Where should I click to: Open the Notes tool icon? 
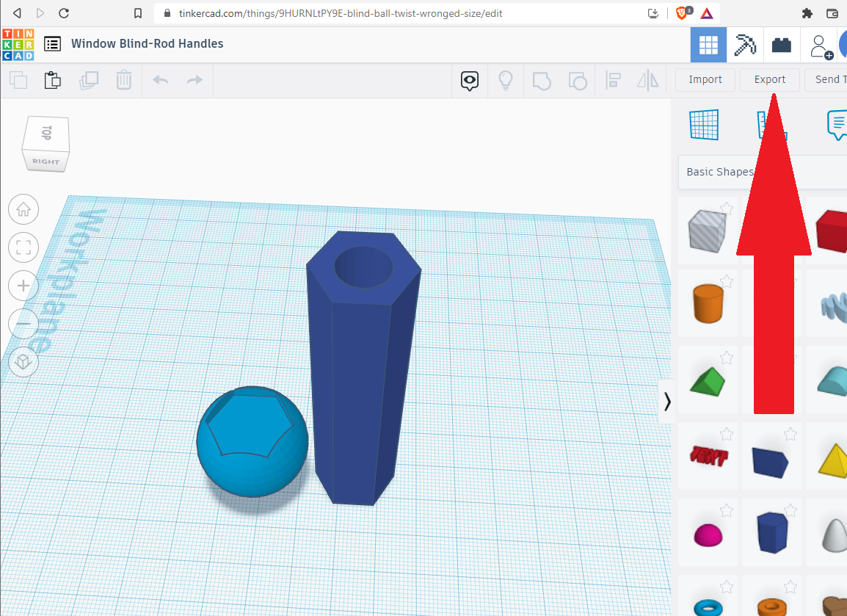(x=837, y=125)
